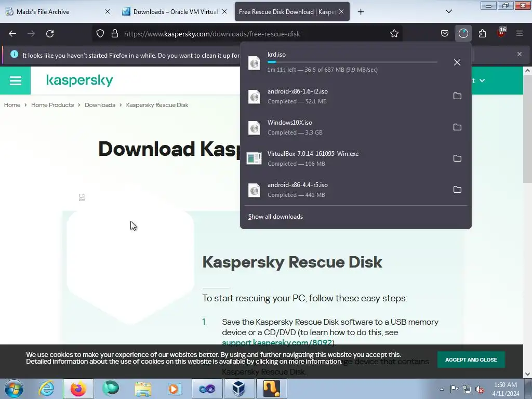This screenshot has height=399, width=532.
Task: Click the krd.iso download progress bar
Action: tap(352, 62)
